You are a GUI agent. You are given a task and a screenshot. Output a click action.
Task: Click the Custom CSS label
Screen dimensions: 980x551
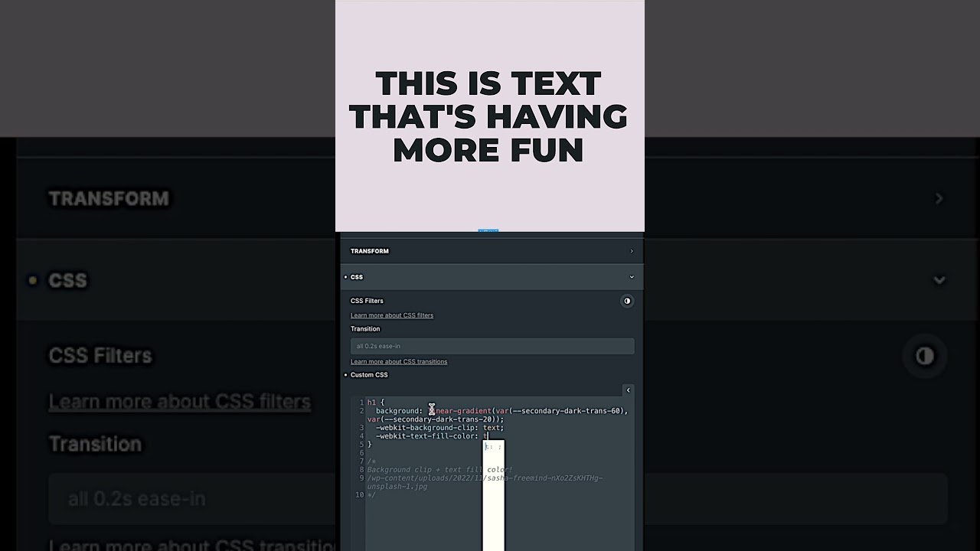369,375
